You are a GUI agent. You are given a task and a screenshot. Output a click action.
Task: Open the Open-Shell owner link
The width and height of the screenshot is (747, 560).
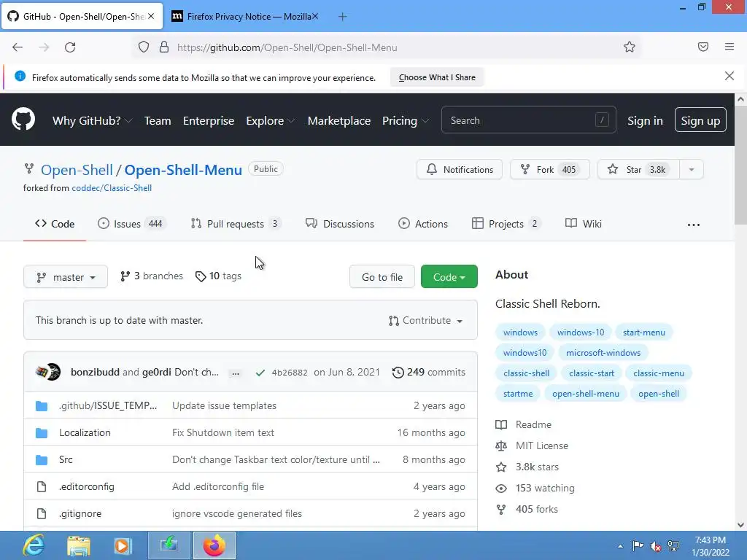(x=77, y=170)
